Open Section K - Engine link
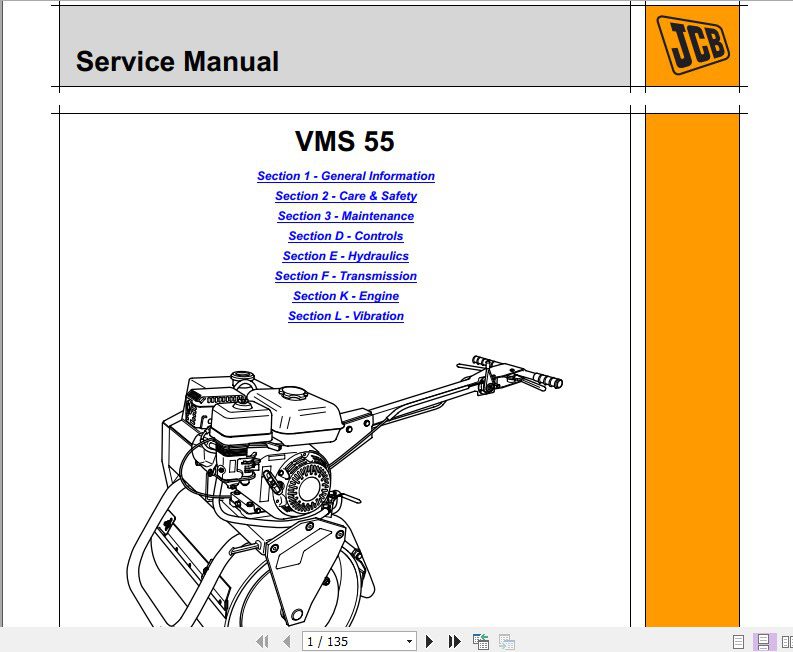Viewport: 793px width, 652px height. point(346,296)
